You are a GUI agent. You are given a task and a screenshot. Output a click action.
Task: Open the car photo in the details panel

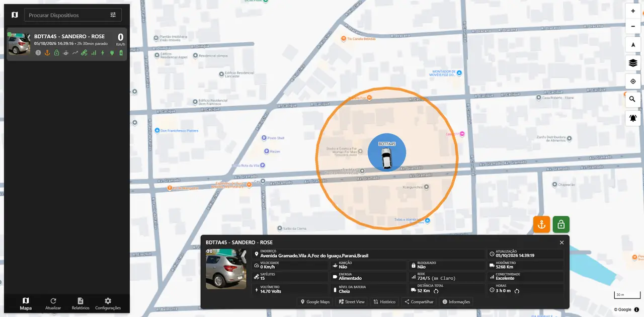[226, 269]
